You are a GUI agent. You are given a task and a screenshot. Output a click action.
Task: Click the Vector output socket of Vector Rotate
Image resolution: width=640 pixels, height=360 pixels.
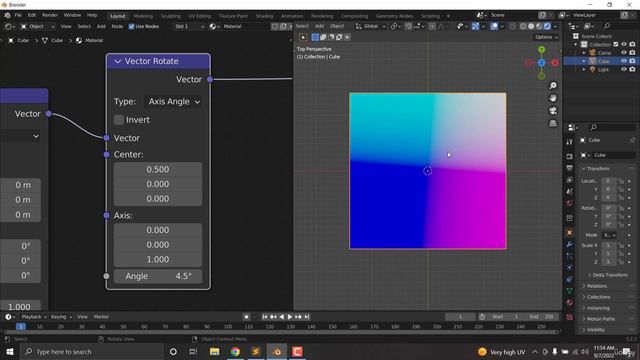click(210, 79)
